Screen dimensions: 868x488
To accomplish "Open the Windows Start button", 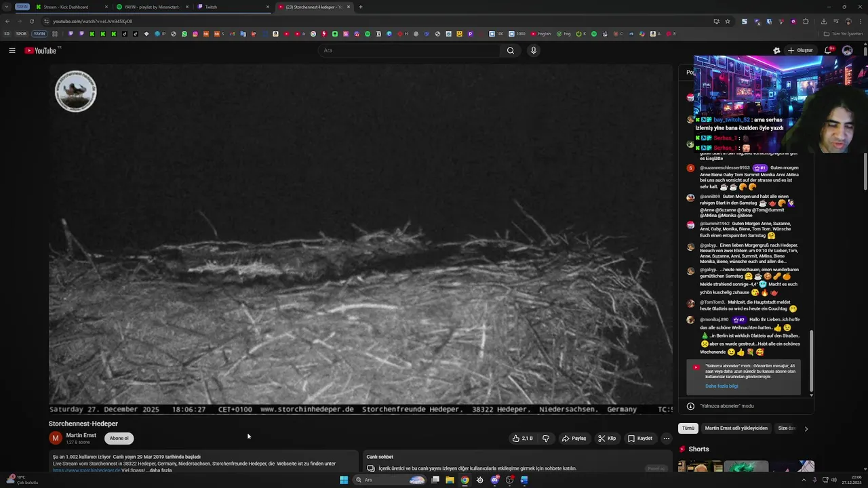I will click(344, 480).
